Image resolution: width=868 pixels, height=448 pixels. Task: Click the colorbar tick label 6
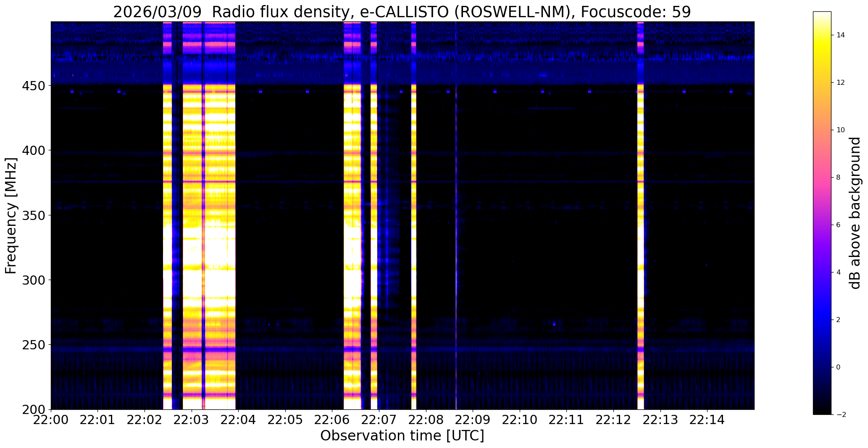(x=838, y=225)
